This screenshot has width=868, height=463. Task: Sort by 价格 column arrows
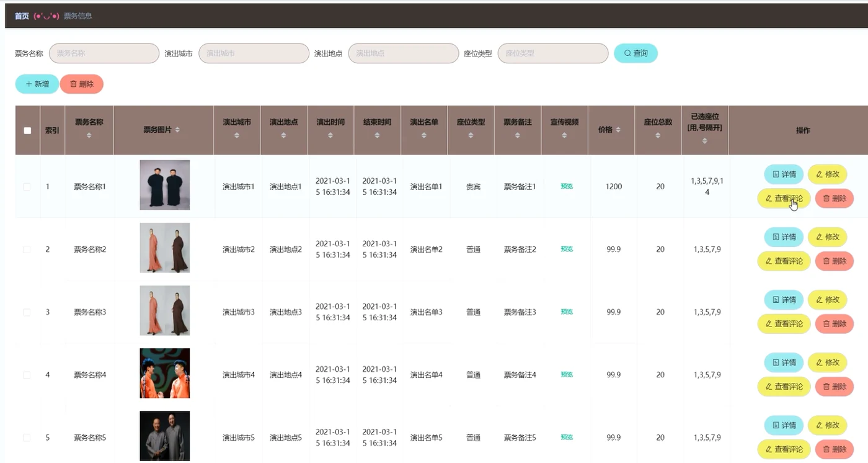(619, 130)
